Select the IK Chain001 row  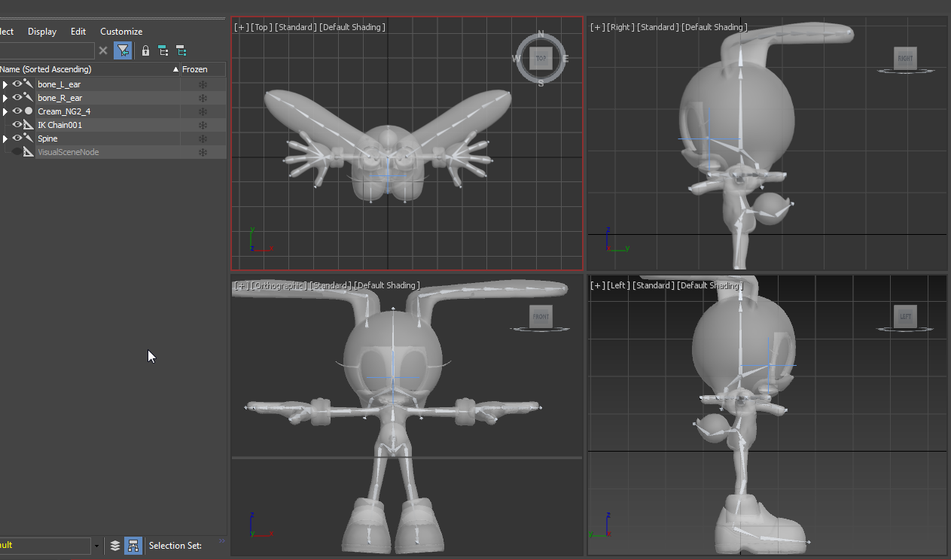point(113,125)
